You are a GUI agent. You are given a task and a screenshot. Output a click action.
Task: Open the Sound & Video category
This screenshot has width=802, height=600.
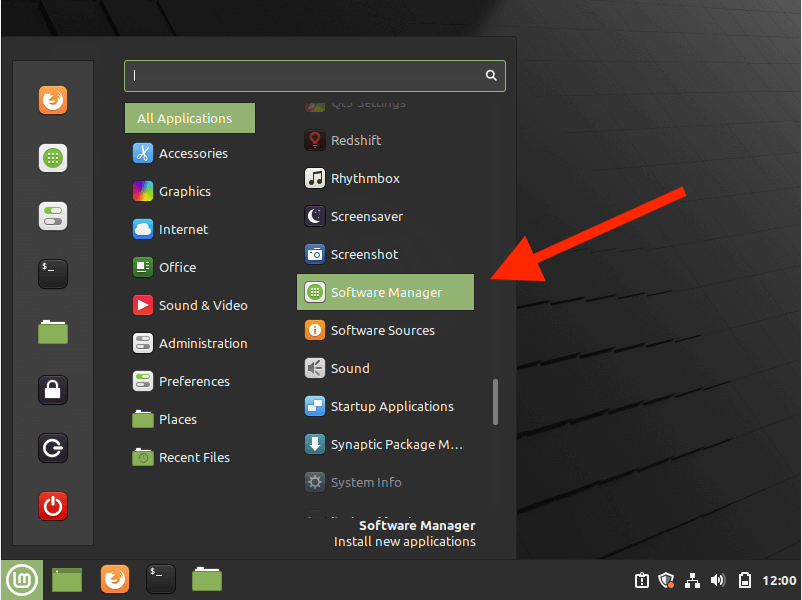coord(190,305)
